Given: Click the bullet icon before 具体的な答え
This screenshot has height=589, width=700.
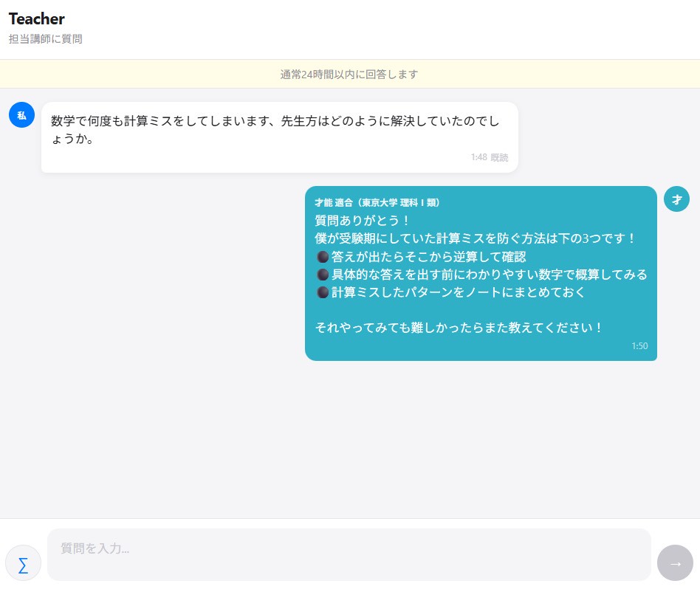Looking at the screenshot, I should pos(322,275).
